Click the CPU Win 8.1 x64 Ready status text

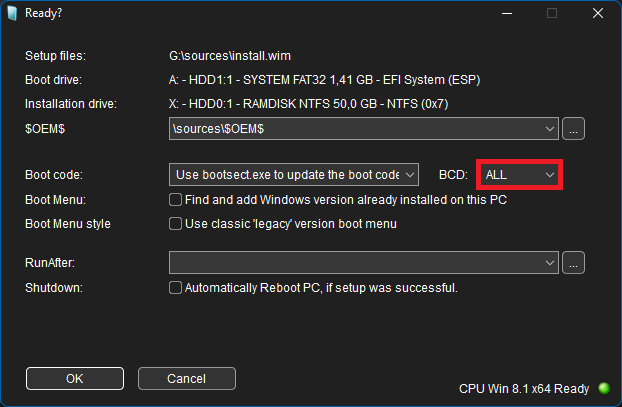524,389
